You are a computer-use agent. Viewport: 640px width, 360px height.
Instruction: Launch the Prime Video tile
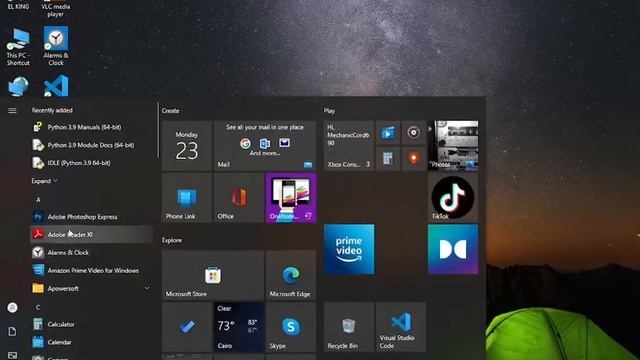point(349,249)
